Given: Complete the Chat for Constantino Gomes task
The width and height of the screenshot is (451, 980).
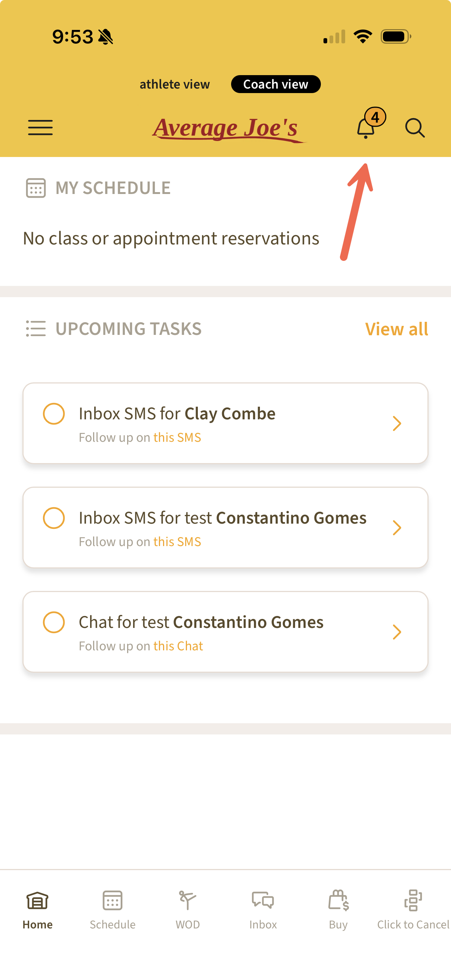Looking at the screenshot, I should [53, 622].
